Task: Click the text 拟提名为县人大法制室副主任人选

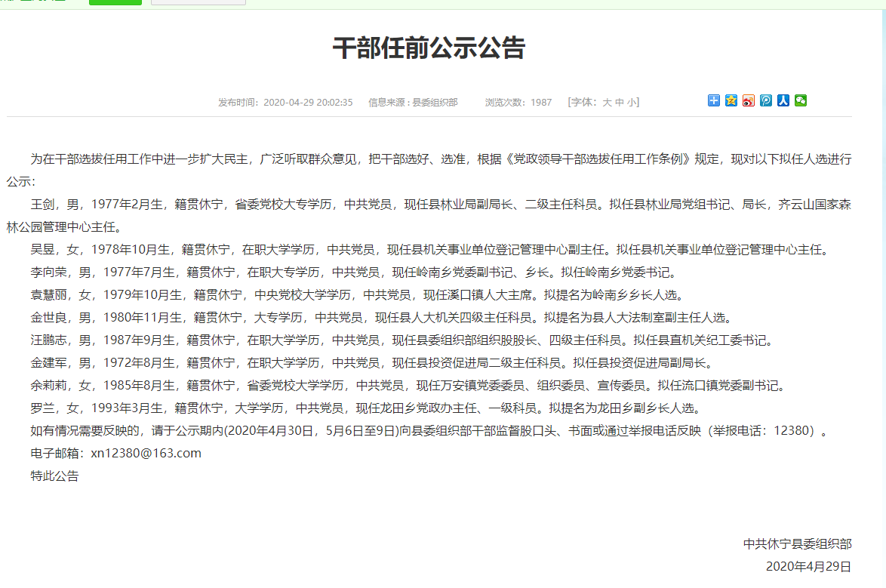Action: [x=635, y=317]
